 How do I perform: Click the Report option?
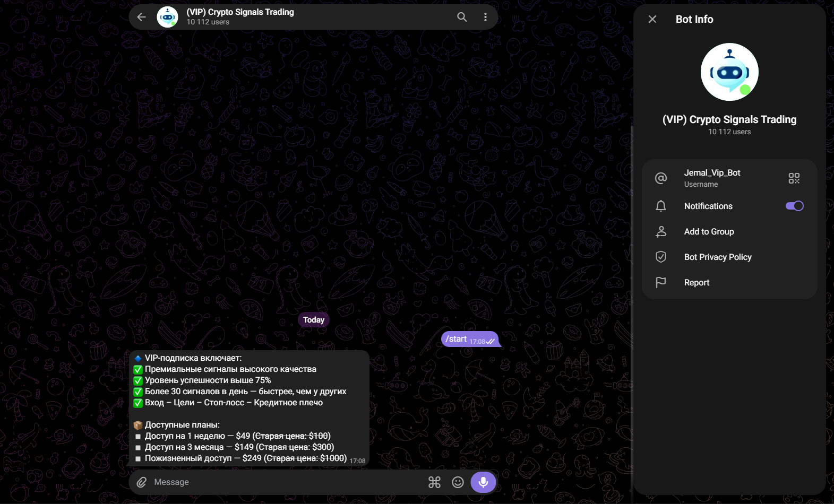729,282
